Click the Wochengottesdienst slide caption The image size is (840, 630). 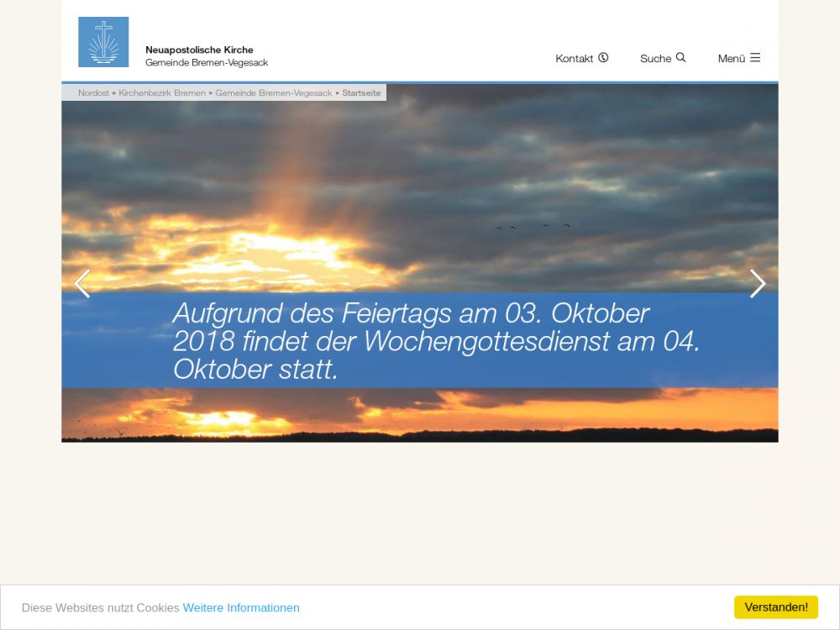435,341
